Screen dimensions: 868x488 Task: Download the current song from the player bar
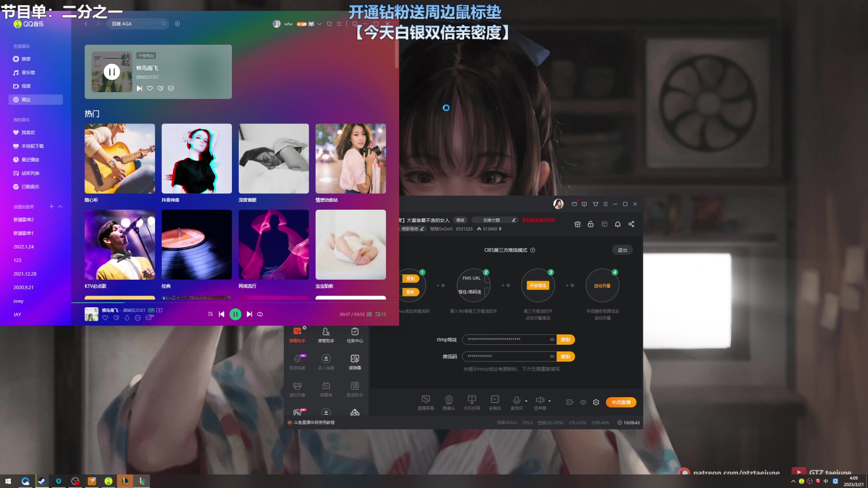coord(127,318)
